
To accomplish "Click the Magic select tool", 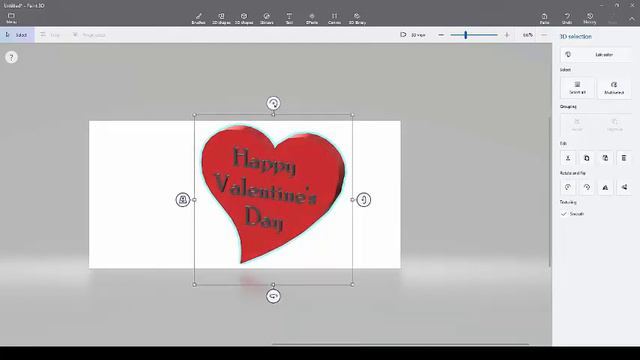I will click(89, 35).
